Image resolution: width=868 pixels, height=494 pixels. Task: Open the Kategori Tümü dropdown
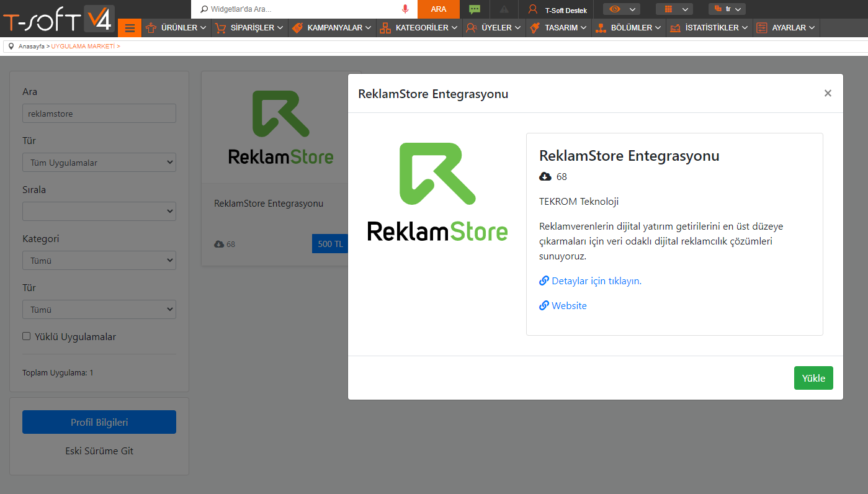99,261
